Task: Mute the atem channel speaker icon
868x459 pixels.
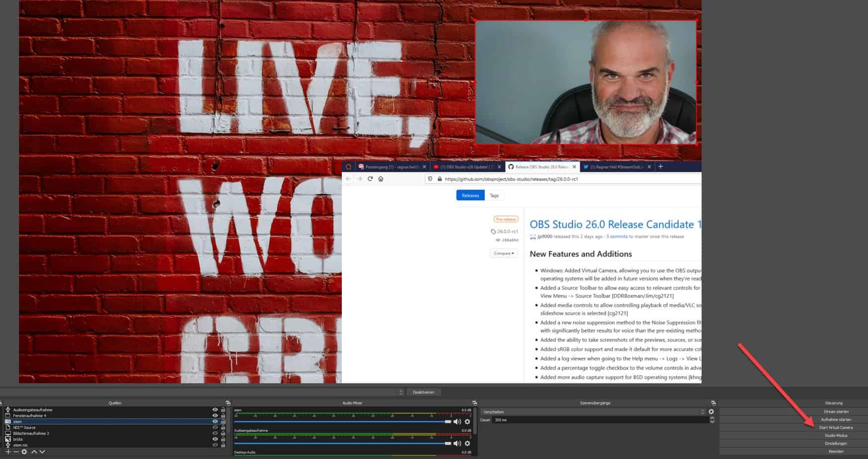Action: click(457, 422)
